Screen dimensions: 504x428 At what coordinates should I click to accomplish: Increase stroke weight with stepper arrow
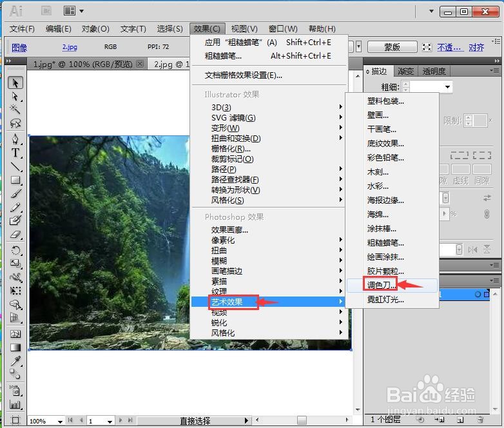pos(406,84)
